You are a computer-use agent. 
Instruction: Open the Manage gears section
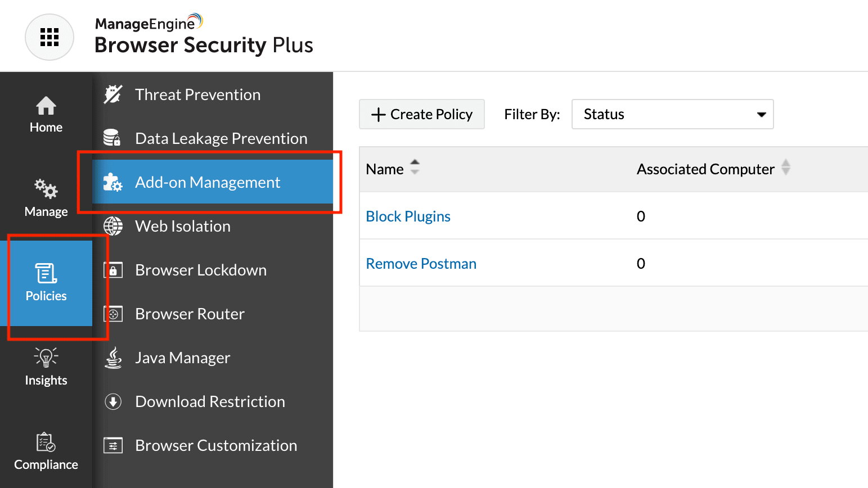(46, 198)
